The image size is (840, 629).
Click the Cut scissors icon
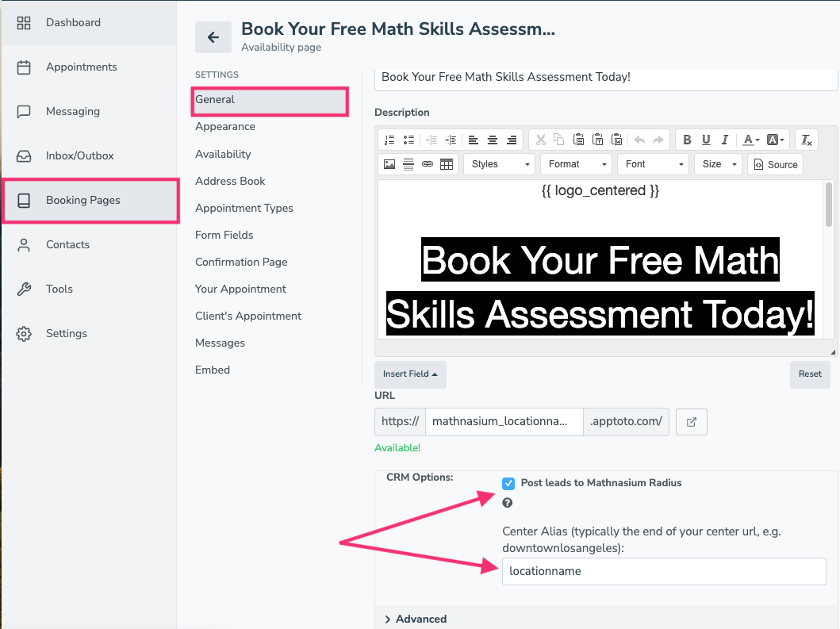point(540,140)
